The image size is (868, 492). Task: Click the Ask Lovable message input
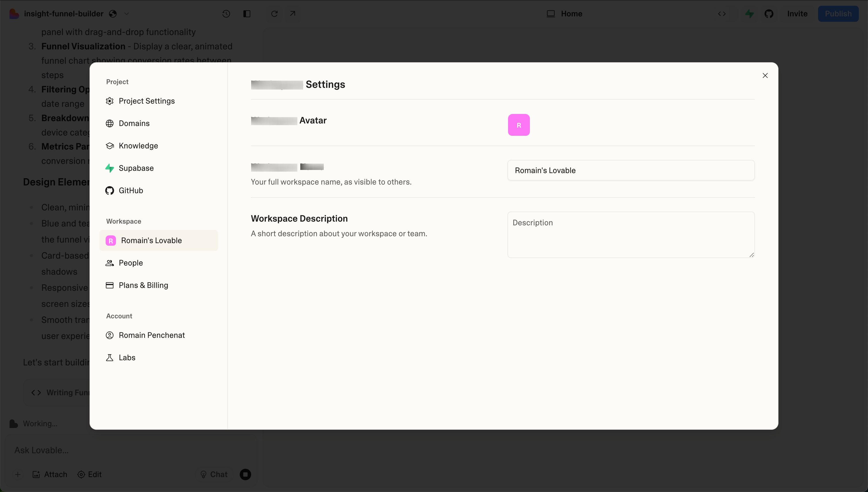pos(132,450)
